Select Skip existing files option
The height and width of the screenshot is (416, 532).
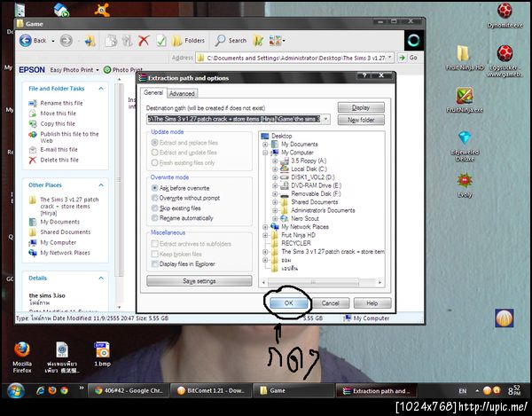[154, 208]
